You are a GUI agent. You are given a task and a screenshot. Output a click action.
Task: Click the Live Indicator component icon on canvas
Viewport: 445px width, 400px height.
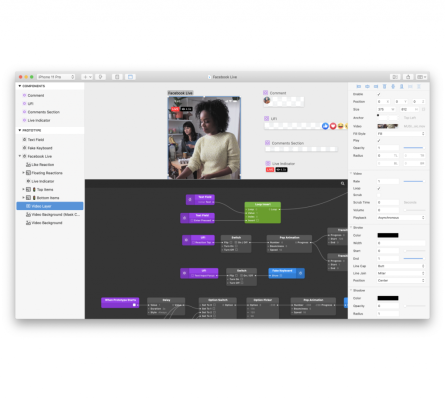point(268,163)
